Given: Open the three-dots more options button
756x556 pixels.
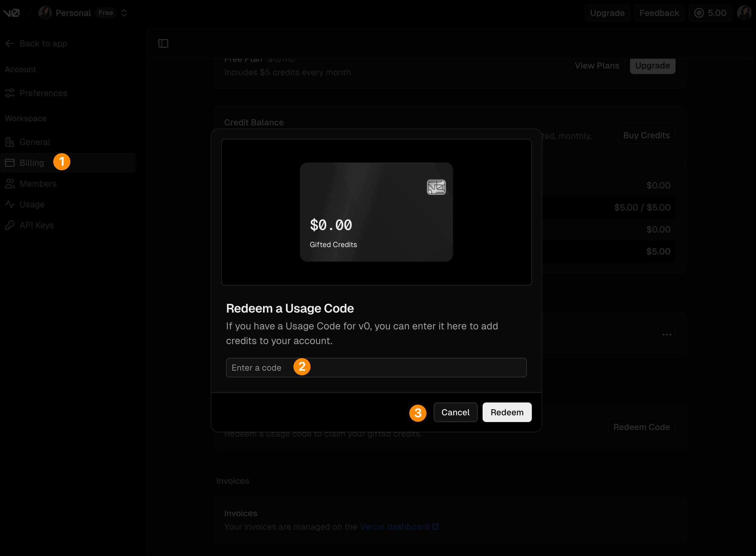Looking at the screenshot, I should pos(666,335).
